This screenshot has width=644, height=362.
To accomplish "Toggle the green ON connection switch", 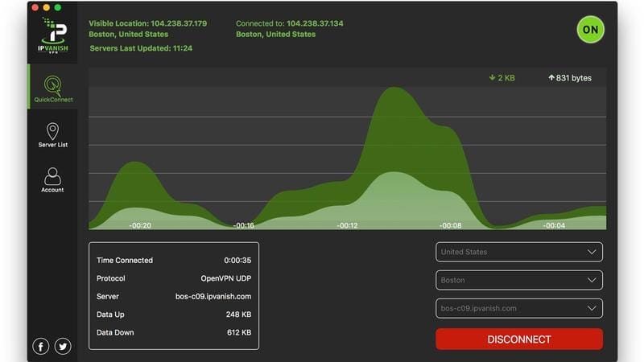I will tap(590, 30).
